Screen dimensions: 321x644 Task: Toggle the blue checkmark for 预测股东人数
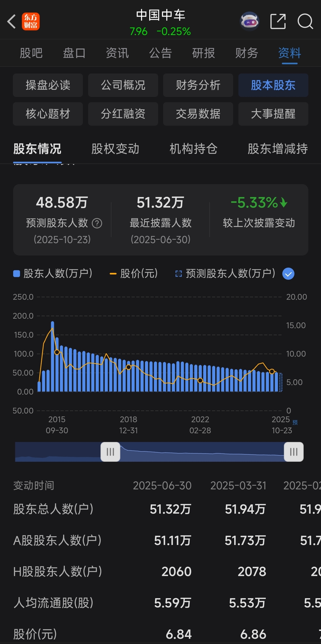[x=288, y=274]
